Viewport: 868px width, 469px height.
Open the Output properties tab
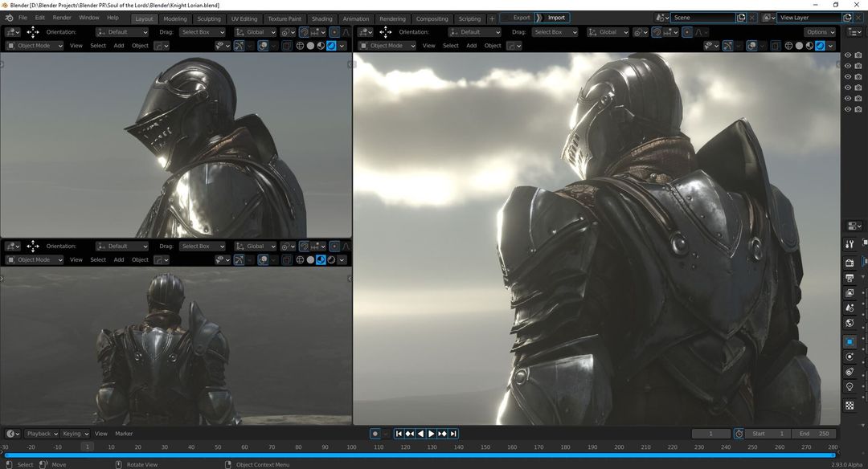coord(850,278)
